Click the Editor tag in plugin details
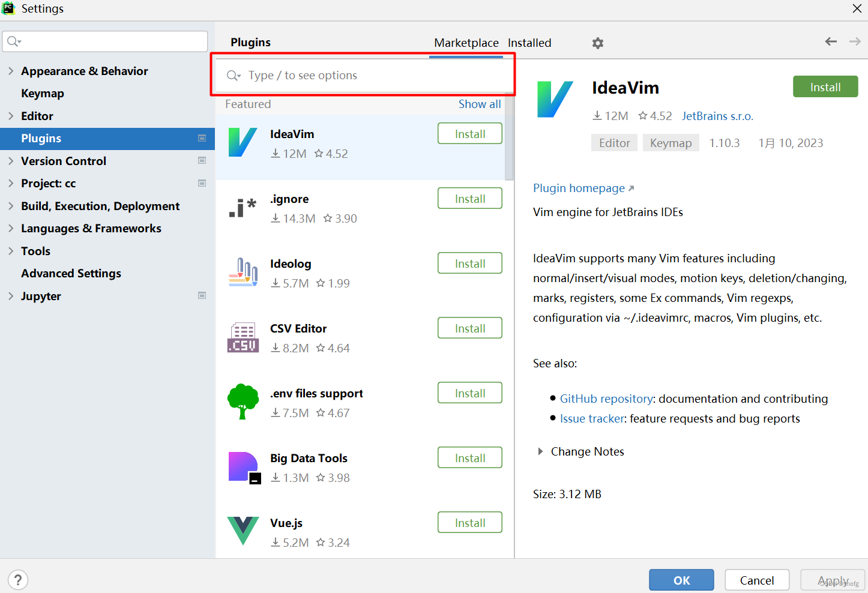Screen dimensions: 868x593 tap(614, 143)
